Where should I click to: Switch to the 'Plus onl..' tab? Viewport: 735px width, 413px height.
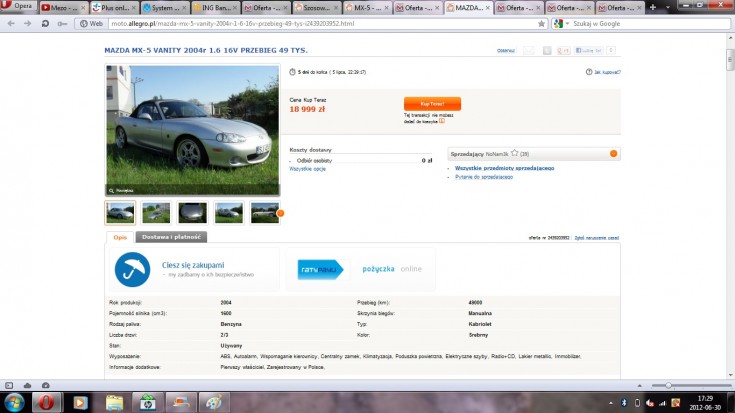coord(113,8)
